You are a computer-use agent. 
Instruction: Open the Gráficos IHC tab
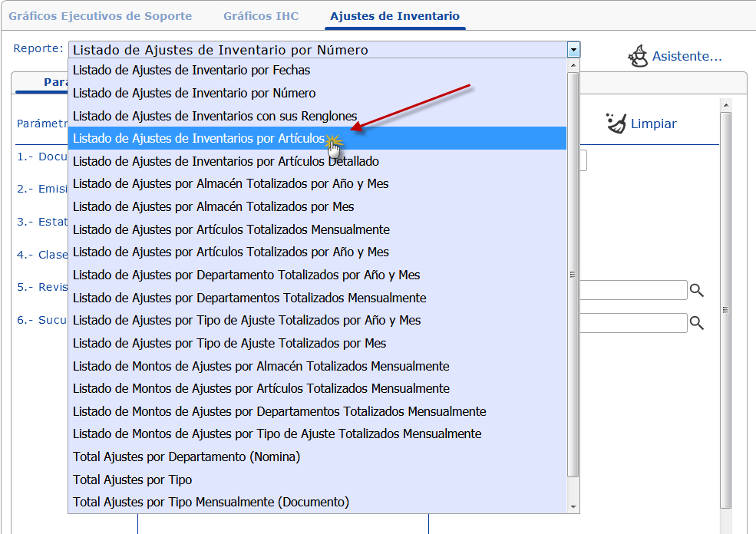tap(261, 15)
